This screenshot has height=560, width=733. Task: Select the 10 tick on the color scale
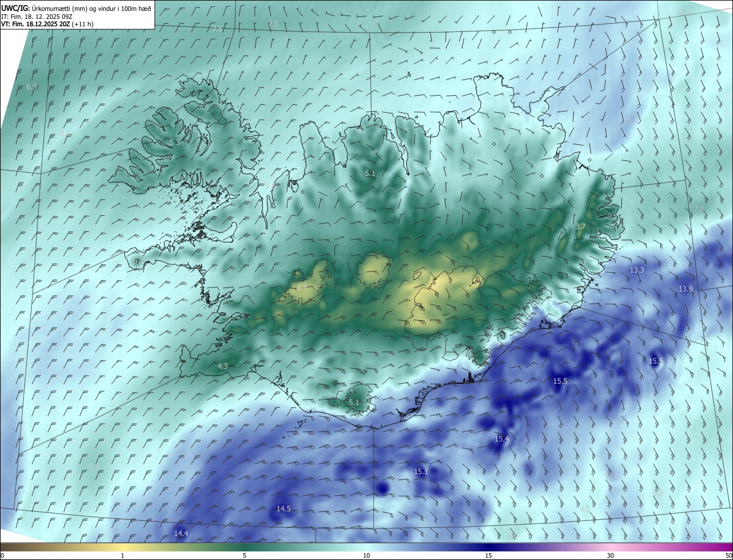(366, 555)
